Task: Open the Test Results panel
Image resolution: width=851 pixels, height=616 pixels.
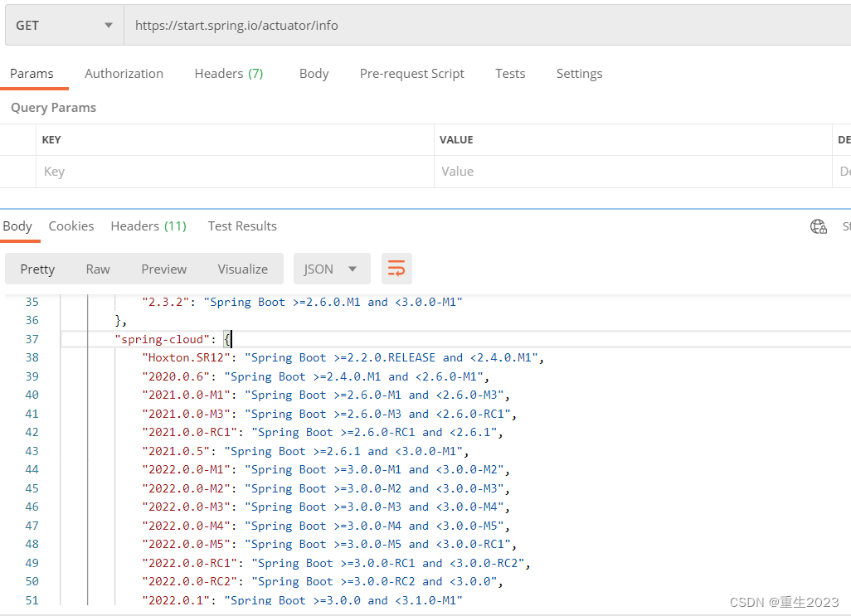Action: point(241,226)
